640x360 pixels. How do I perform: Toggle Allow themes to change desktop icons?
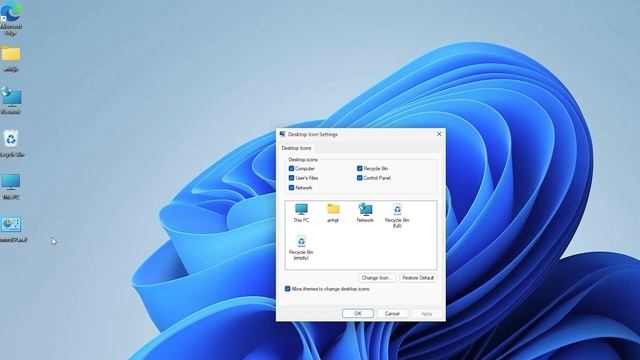pos(287,289)
